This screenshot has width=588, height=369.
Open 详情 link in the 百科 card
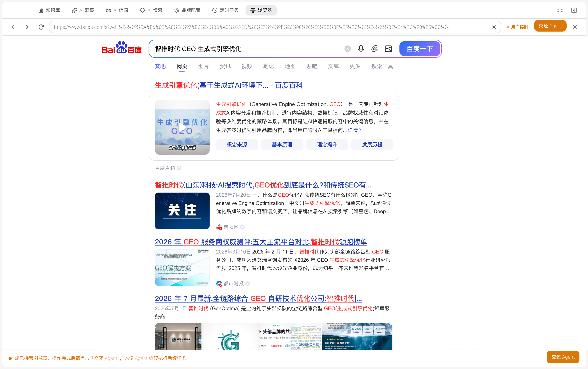coord(355,130)
